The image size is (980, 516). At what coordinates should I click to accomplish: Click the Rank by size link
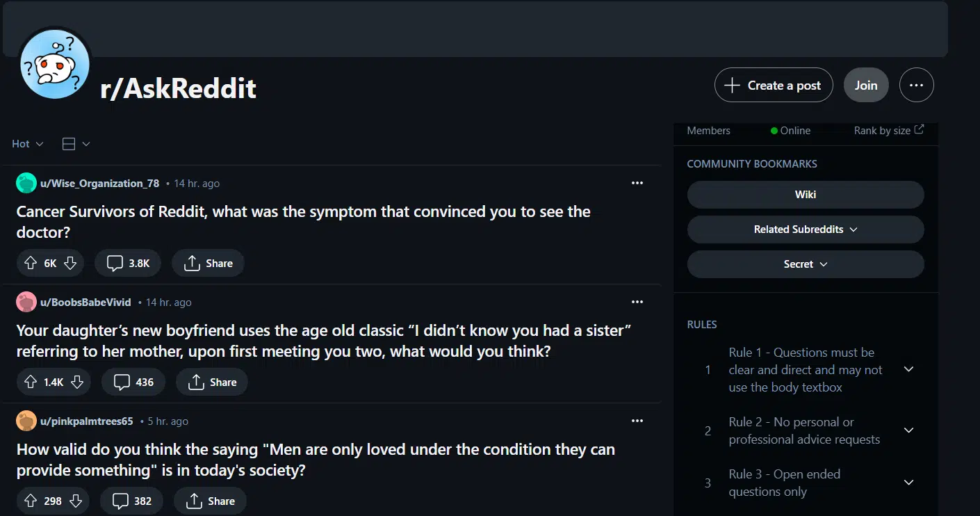[888, 130]
